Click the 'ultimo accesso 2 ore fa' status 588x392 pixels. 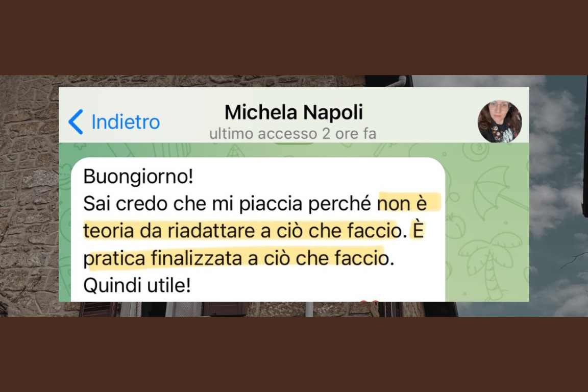[x=292, y=134]
